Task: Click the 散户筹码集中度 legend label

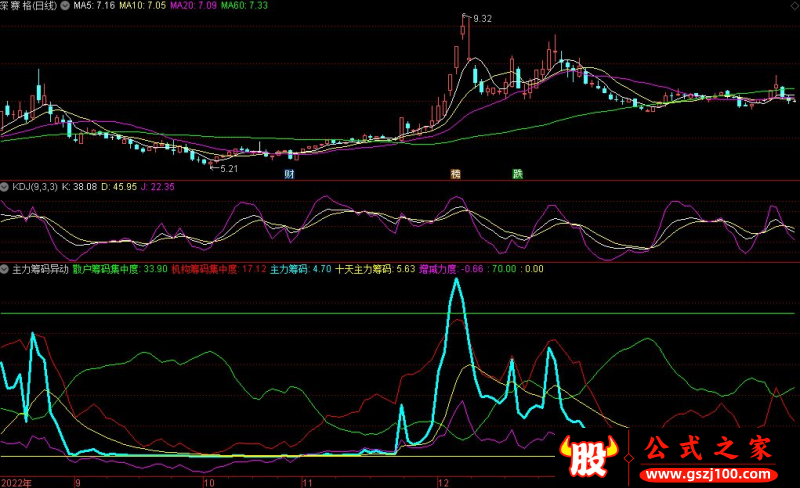Action: tap(107, 269)
